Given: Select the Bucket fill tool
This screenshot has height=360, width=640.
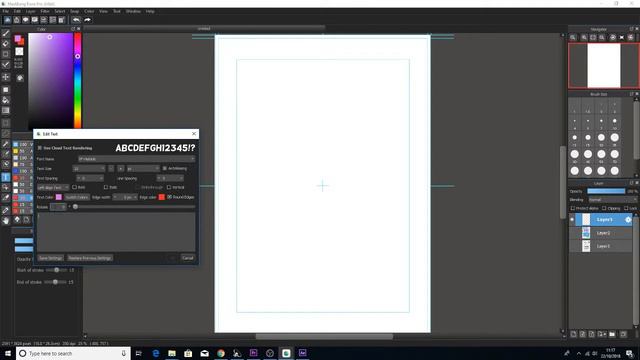Looking at the screenshot, I should [x=6, y=100].
